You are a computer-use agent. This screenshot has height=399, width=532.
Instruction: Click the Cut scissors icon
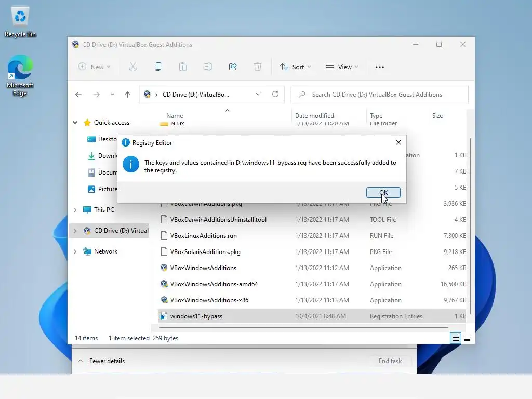click(x=132, y=67)
